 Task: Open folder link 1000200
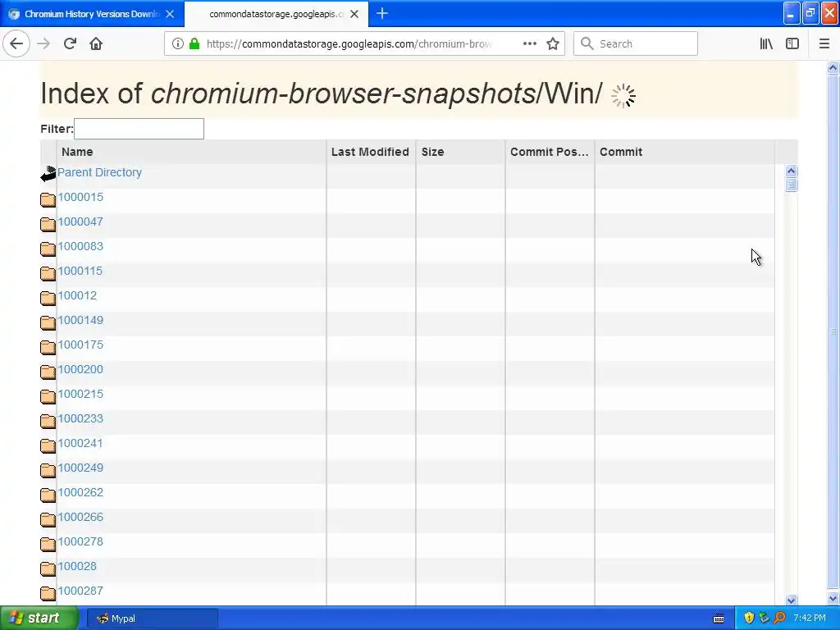tap(80, 370)
